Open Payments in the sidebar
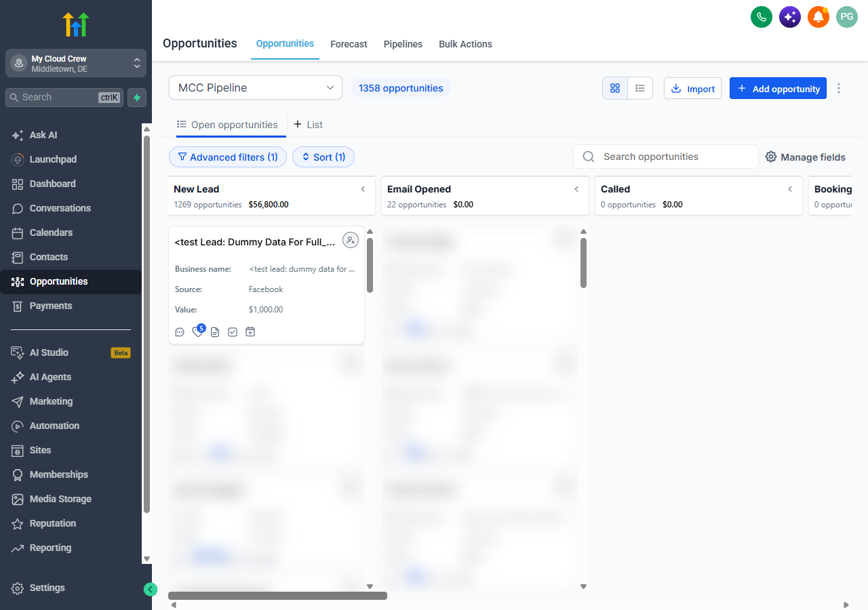The width and height of the screenshot is (868, 610). tap(71, 306)
